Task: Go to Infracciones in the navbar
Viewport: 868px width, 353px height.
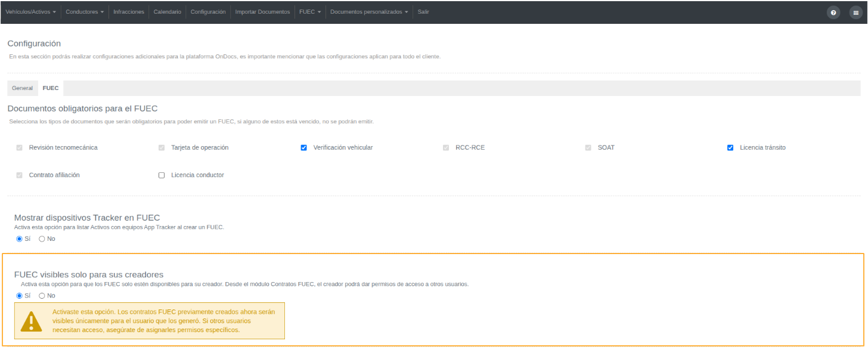Action: click(129, 12)
